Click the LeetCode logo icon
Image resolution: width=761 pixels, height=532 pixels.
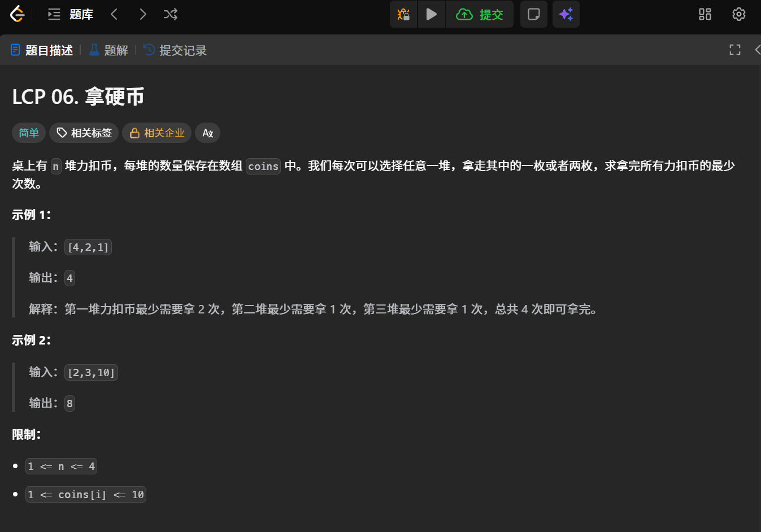[18, 14]
